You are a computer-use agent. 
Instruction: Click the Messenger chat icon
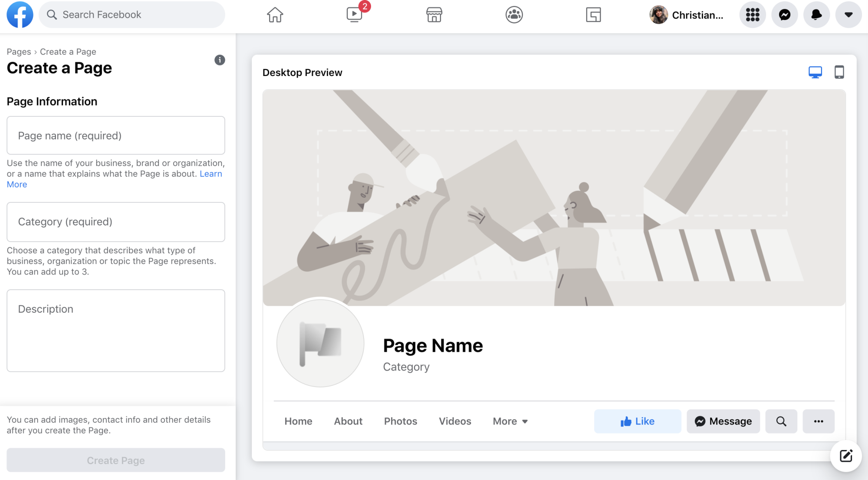785,15
